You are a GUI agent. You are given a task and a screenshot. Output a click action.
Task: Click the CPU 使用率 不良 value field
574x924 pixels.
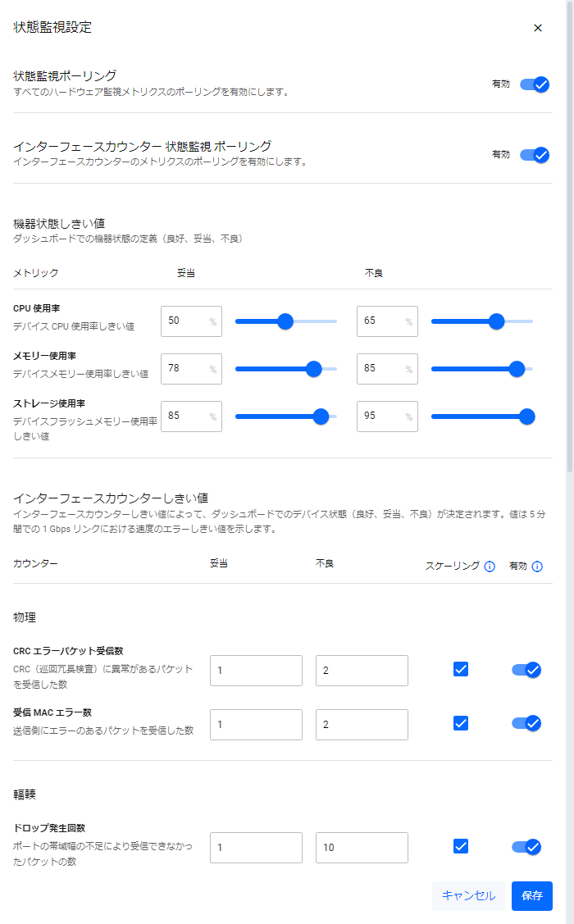(x=380, y=321)
